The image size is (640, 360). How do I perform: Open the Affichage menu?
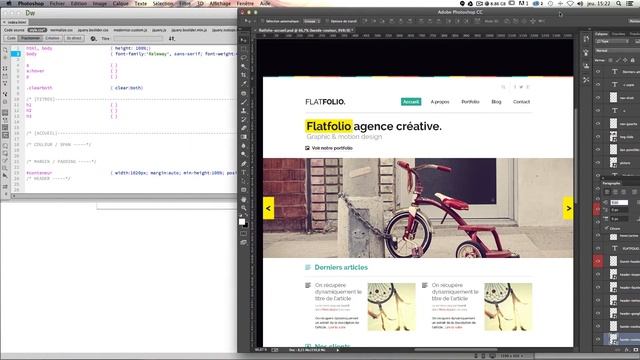(220, 3)
